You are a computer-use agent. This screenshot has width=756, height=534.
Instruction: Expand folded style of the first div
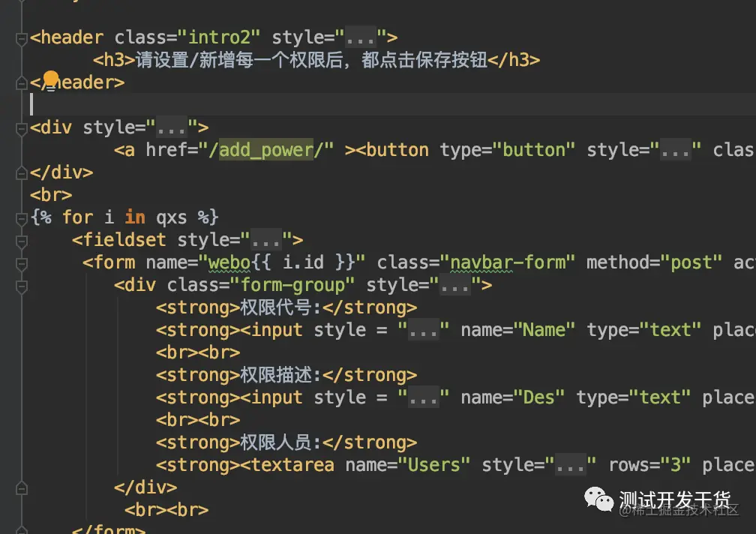(172, 127)
